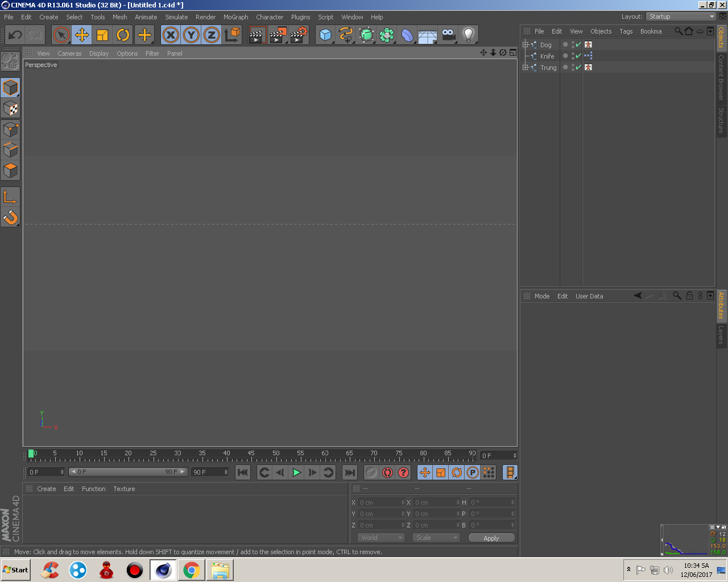
Task: Expand the Trung object tree
Action: coord(526,67)
